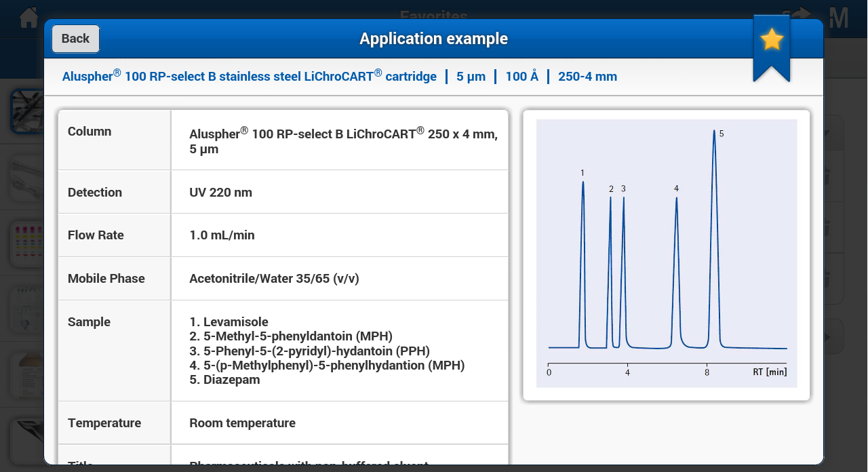Select the first product thumbnail in the left sidebar
Image resolution: width=868 pixels, height=472 pixels.
pyautogui.click(x=27, y=112)
